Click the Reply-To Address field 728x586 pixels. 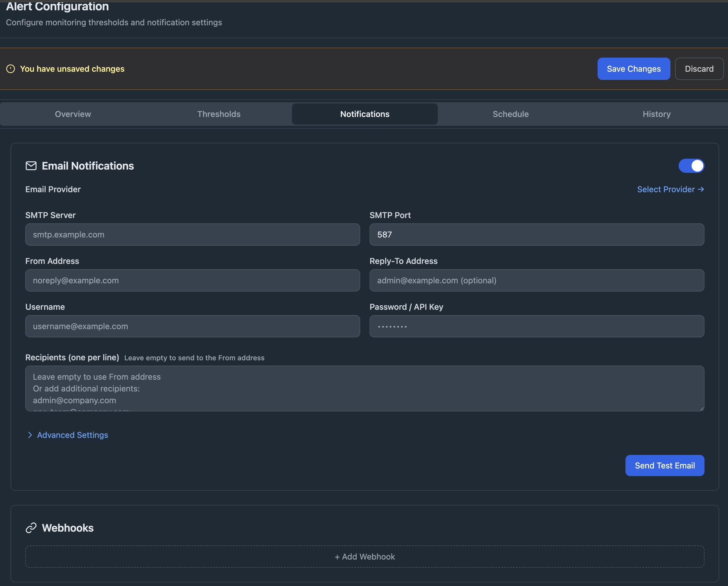coord(537,280)
